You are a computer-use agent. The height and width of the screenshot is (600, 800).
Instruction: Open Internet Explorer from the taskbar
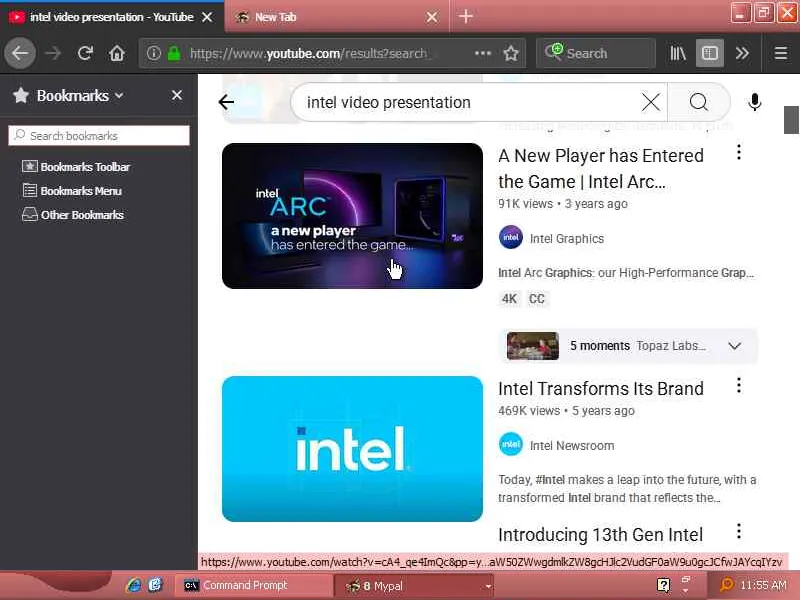pos(133,585)
